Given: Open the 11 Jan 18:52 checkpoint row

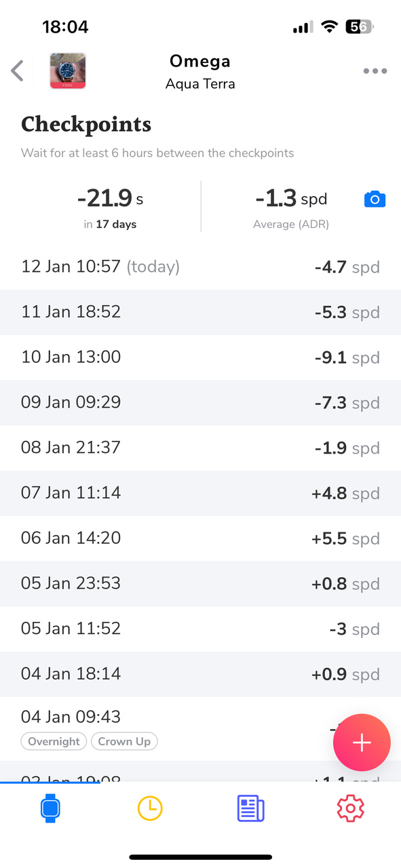Looking at the screenshot, I should coord(200,312).
